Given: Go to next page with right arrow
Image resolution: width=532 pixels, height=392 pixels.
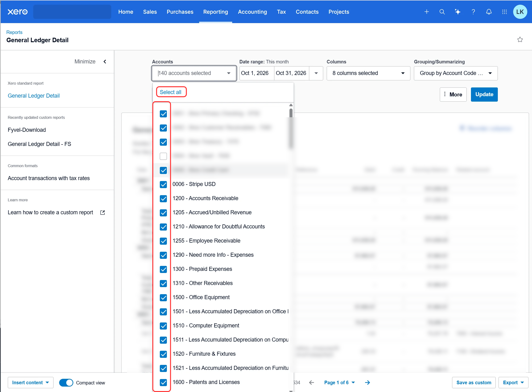Looking at the screenshot, I should pos(367,383).
